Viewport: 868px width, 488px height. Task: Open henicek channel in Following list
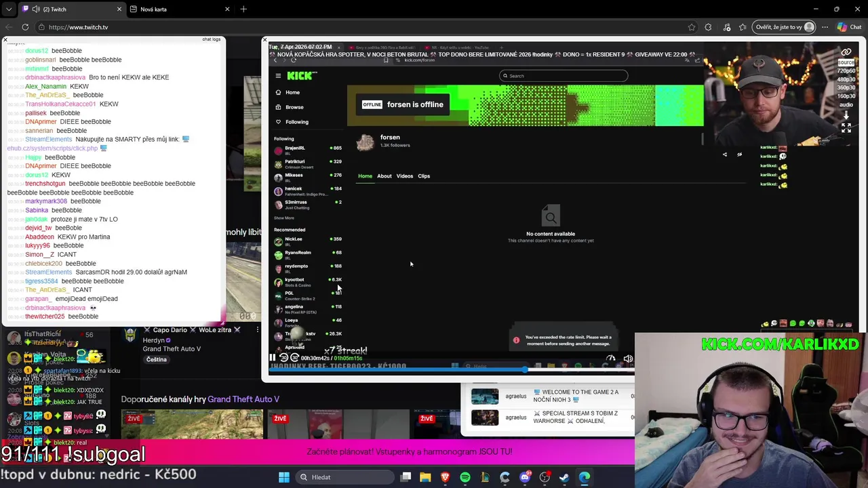[308, 190]
